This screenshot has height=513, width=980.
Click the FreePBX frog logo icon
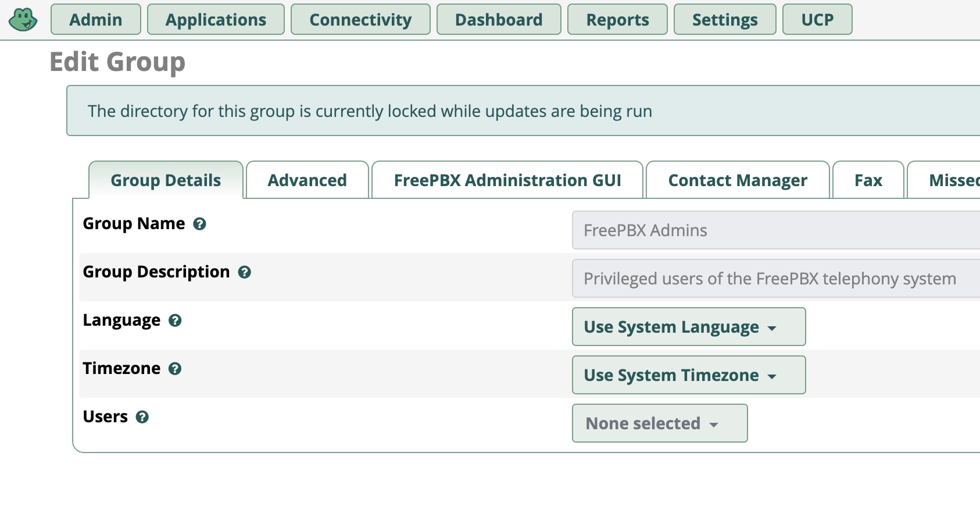point(23,20)
